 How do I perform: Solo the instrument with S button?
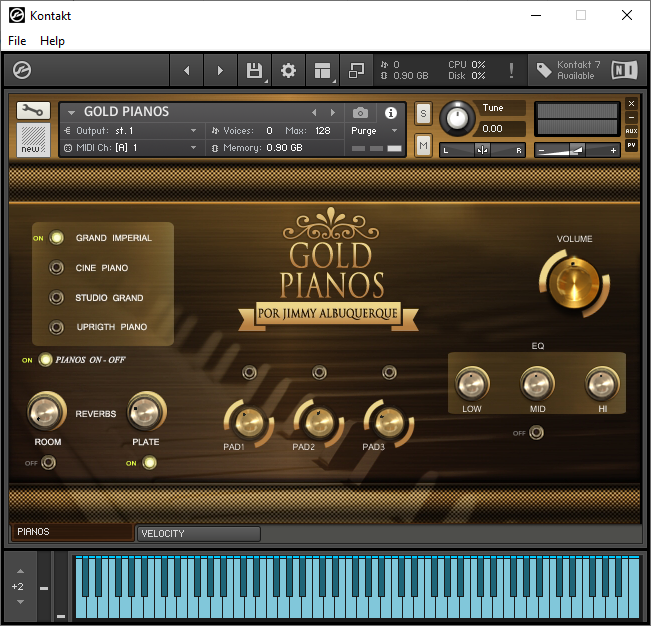423,113
